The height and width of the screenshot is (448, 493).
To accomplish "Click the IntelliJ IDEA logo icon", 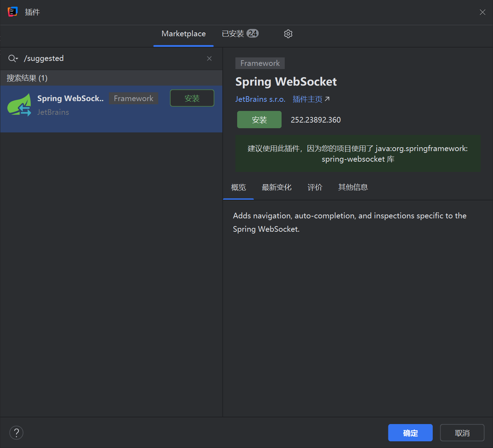I will pyautogui.click(x=12, y=12).
